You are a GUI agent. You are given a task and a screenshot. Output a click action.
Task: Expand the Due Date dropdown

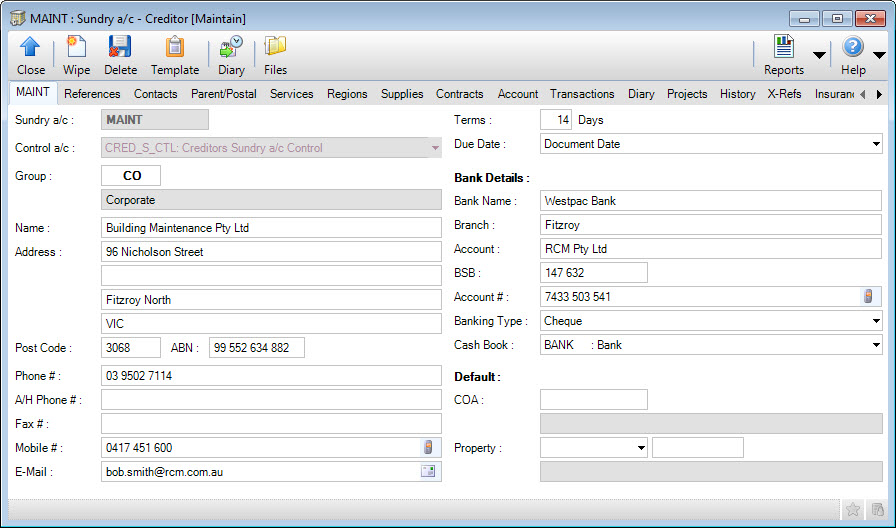click(875, 144)
